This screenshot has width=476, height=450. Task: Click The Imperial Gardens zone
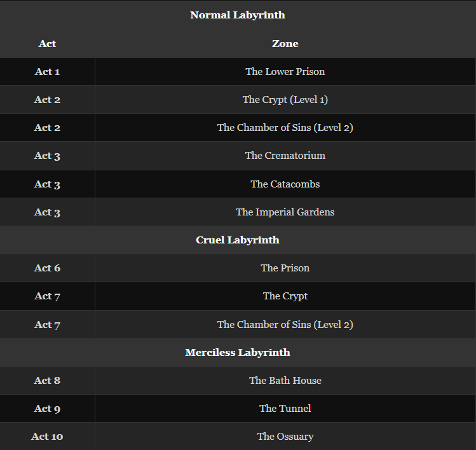click(x=285, y=212)
